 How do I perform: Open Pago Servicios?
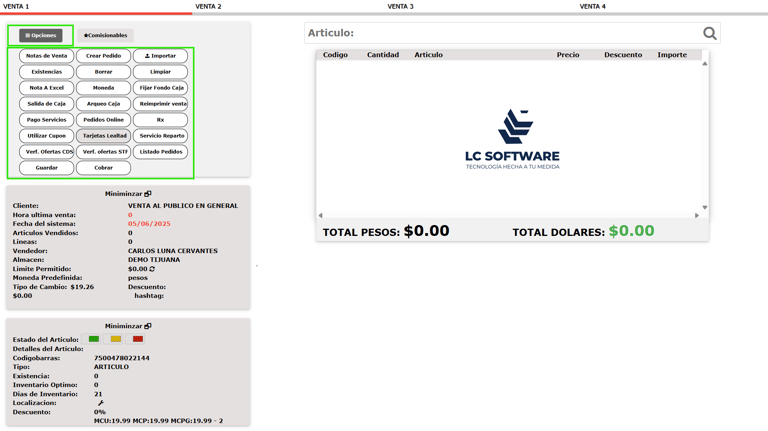[x=47, y=120]
